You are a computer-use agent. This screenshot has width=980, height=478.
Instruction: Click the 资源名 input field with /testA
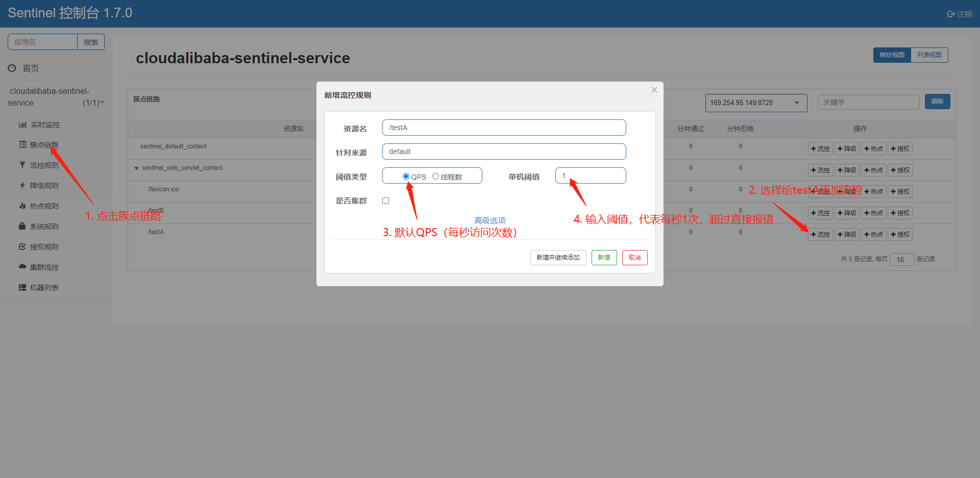[x=504, y=128]
